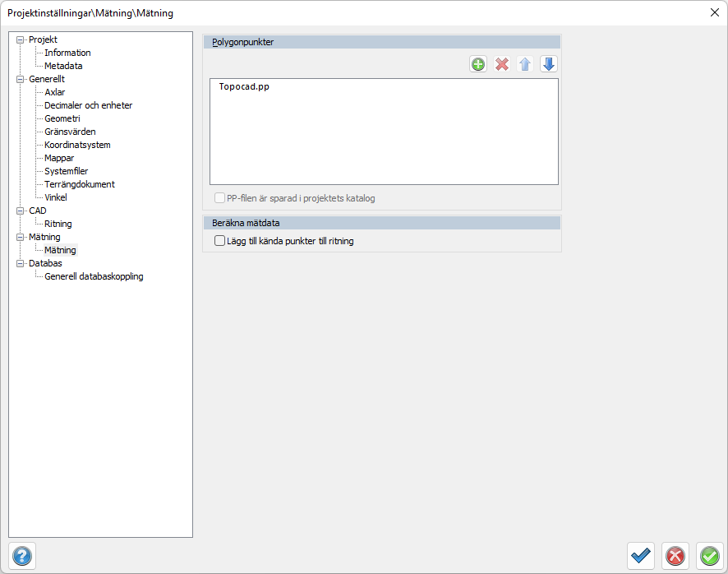Viewport: 728px width, 574px height.
Task: Apply settings with the blue checkmark icon
Action: (641, 556)
